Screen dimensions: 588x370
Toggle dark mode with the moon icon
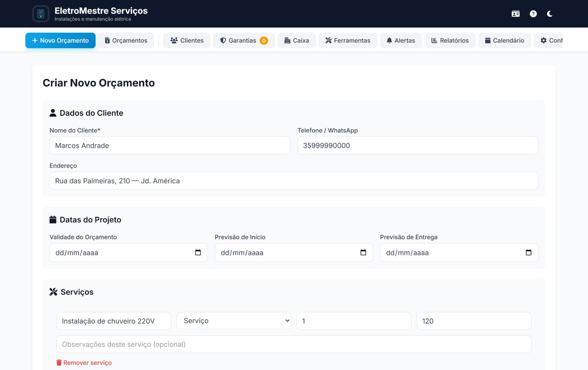click(x=550, y=14)
